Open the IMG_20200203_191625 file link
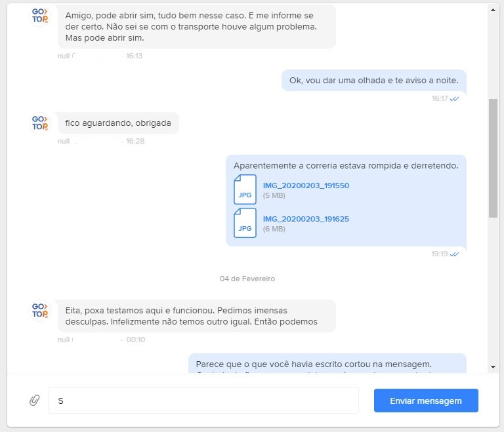Viewport: 504px width, 432px height. pyautogui.click(x=306, y=219)
